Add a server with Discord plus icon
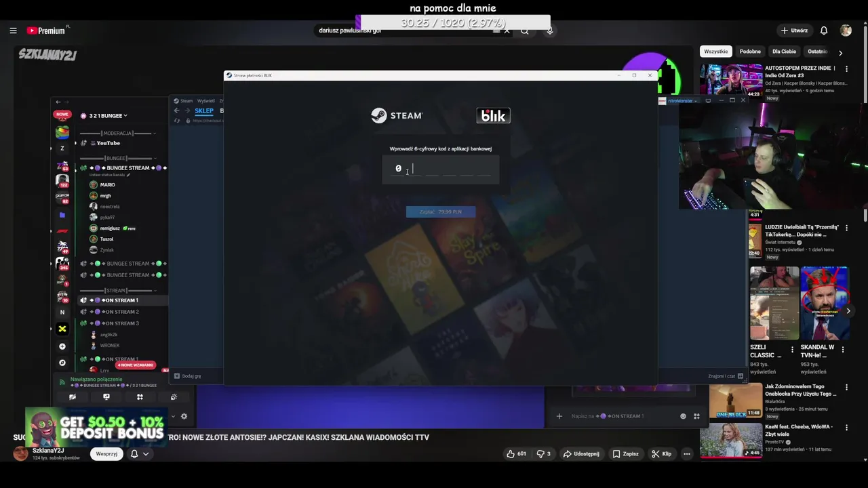Image resolution: width=868 pixels, height=488 pixels. coord(62,346)
